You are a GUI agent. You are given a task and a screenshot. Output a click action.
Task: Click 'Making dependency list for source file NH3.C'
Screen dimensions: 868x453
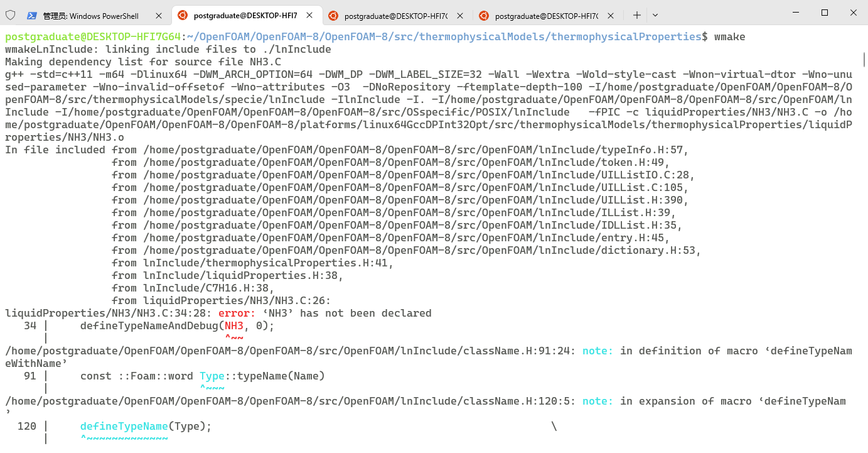pos(143,62)
